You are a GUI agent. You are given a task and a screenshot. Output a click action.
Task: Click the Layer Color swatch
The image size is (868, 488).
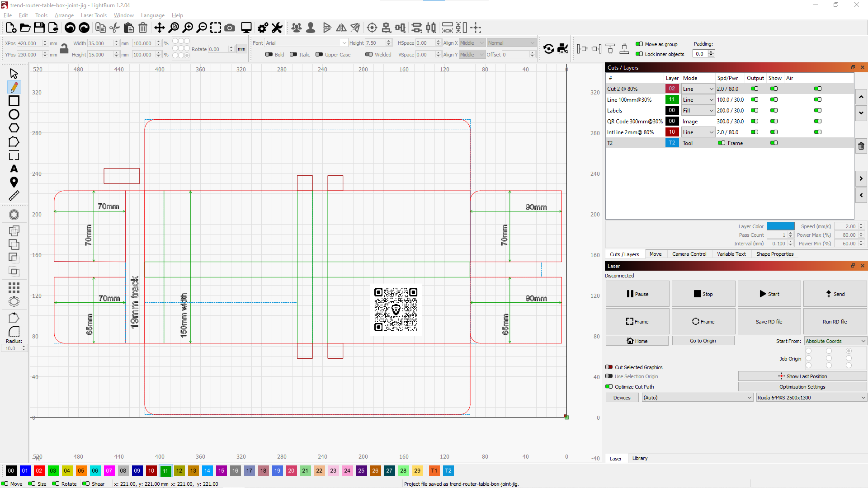coord(780,225)
